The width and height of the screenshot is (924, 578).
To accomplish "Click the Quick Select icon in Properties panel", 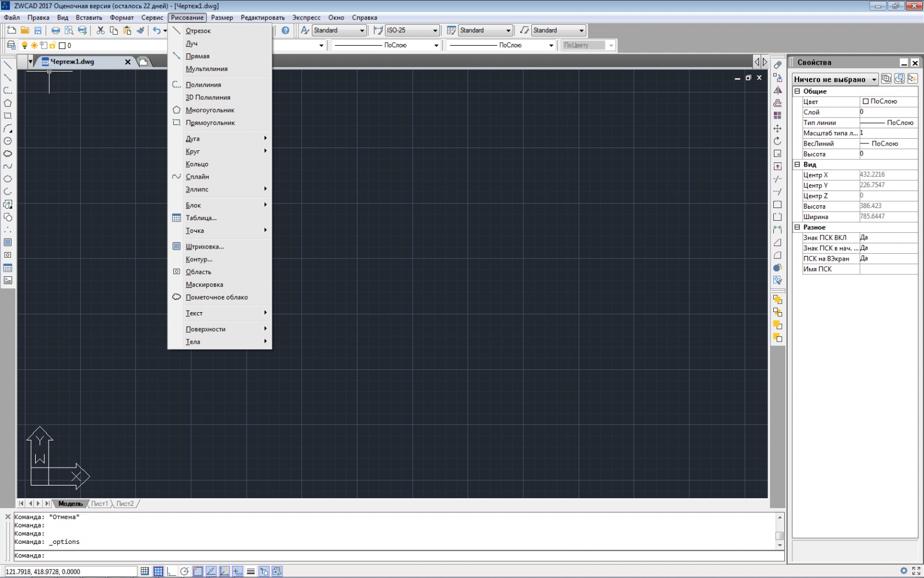I will 912,79.
